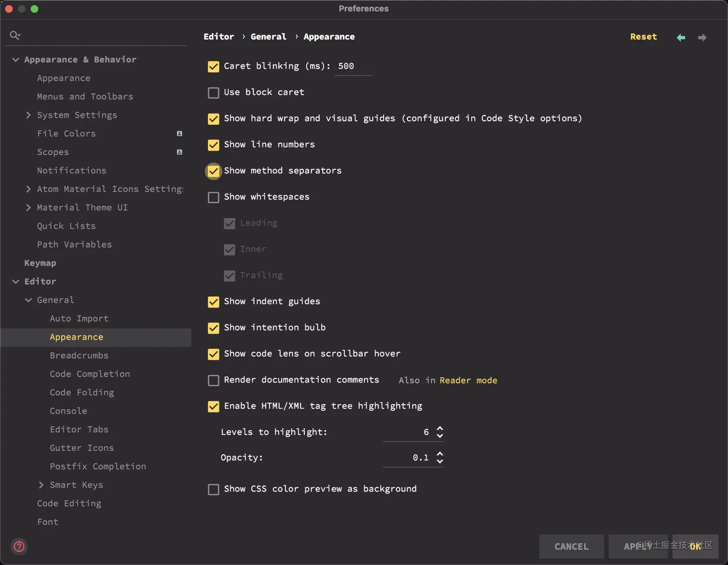
Task: Uncheck Show line numbers
Action: (x=213, y=145)
